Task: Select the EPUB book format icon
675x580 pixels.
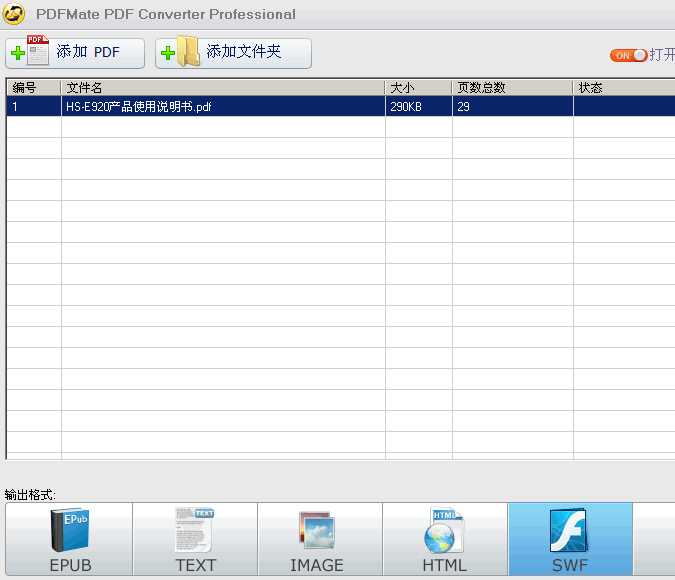Action: pos(70,531)
